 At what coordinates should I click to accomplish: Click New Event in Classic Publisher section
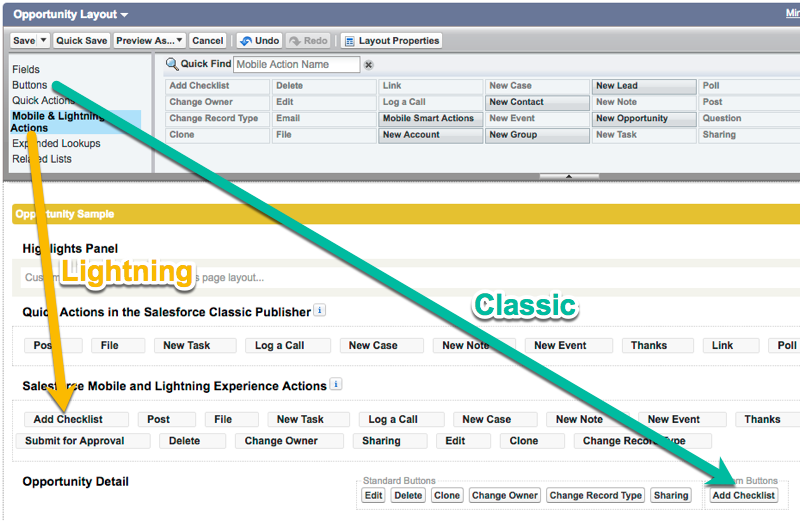coord(568,345)
